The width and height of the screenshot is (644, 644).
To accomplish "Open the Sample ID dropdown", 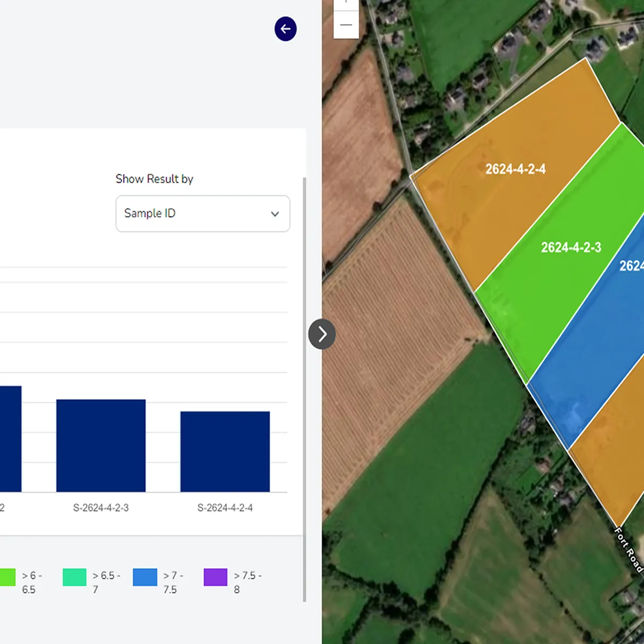I will (x=202, y=214).
